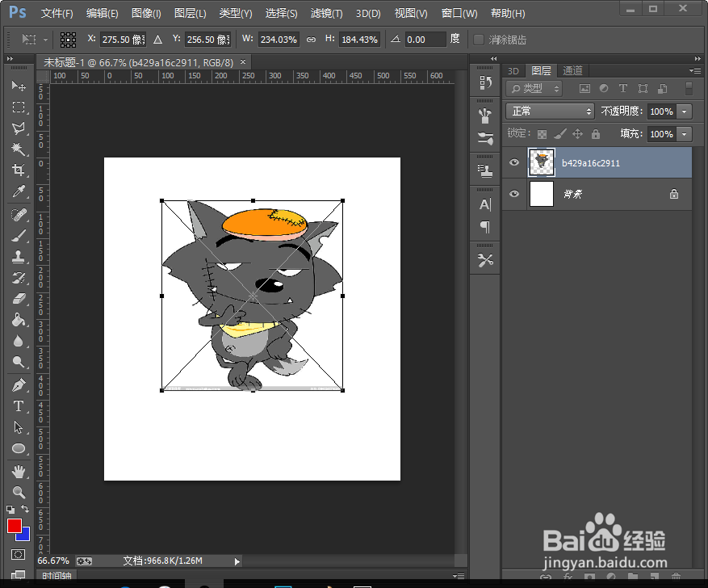Open the History panel icon
The width and height of the screenshot is (708, 588).
[485, 82]
